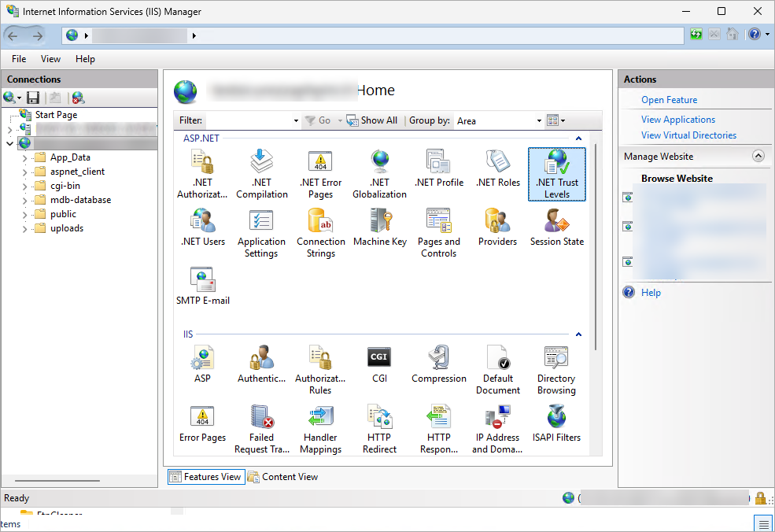775x532 pixels.
Task: Switch to Features View tab
Action: click(x=206, y=477)
